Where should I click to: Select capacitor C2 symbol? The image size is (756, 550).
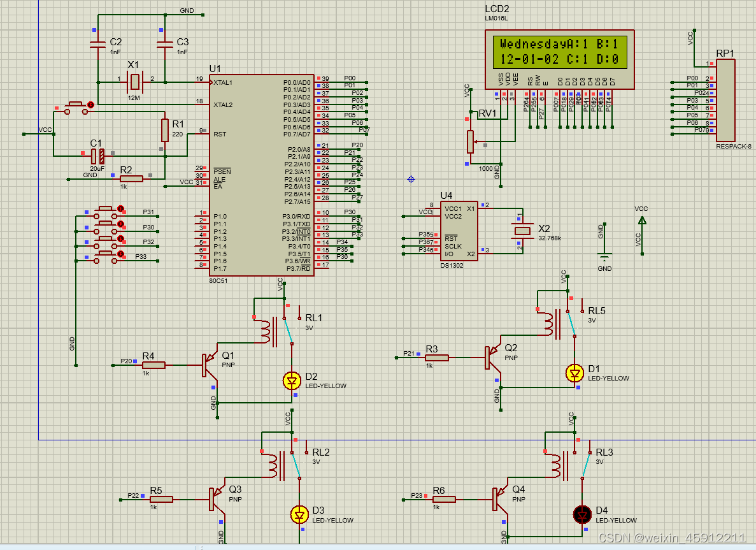click(x=98, y=45)
